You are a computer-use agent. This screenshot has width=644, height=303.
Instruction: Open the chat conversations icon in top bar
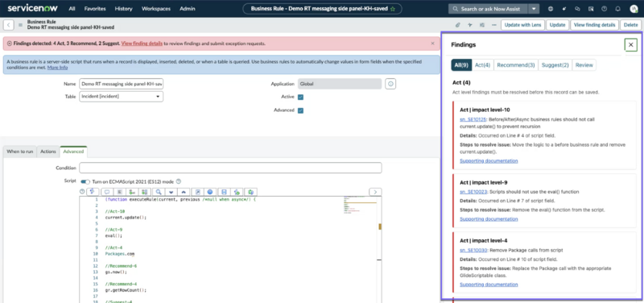click(577, 9)
